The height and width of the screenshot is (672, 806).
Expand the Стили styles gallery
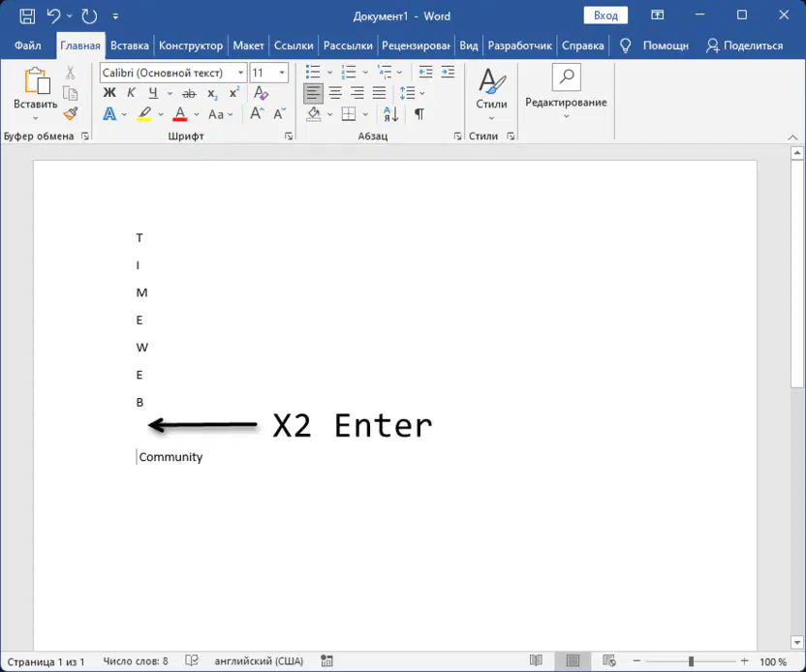point(491,94)
